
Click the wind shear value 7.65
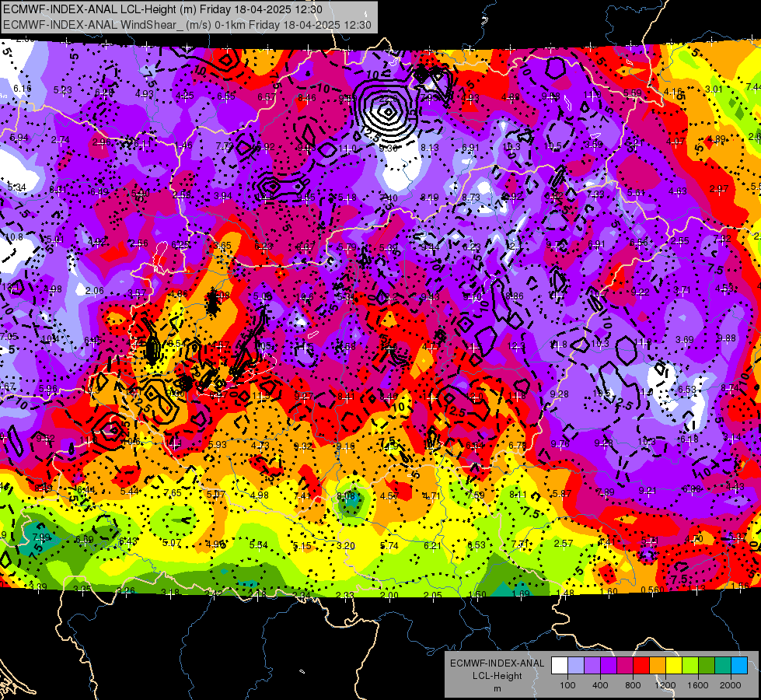click(x=173, y=492)
